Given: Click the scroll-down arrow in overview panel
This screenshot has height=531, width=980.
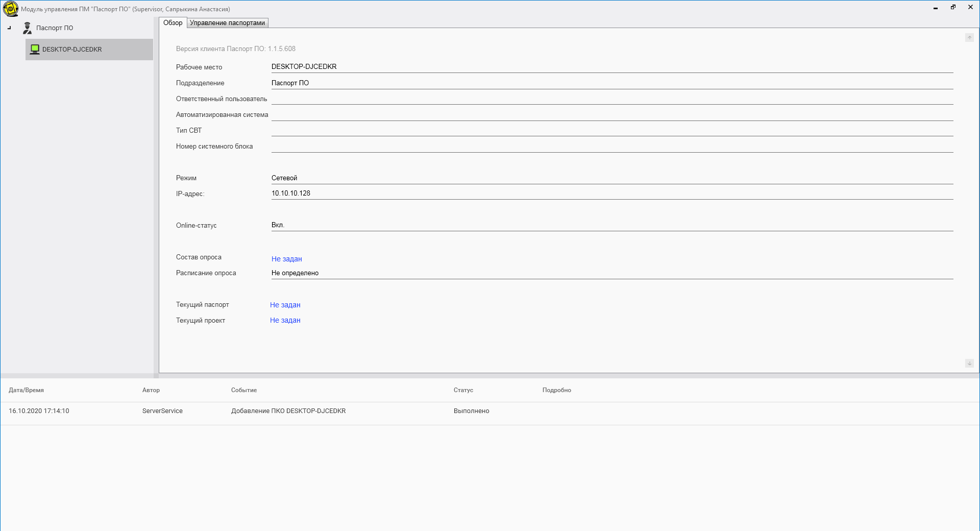Looking at the screenshot, I should tap(969, 363).
